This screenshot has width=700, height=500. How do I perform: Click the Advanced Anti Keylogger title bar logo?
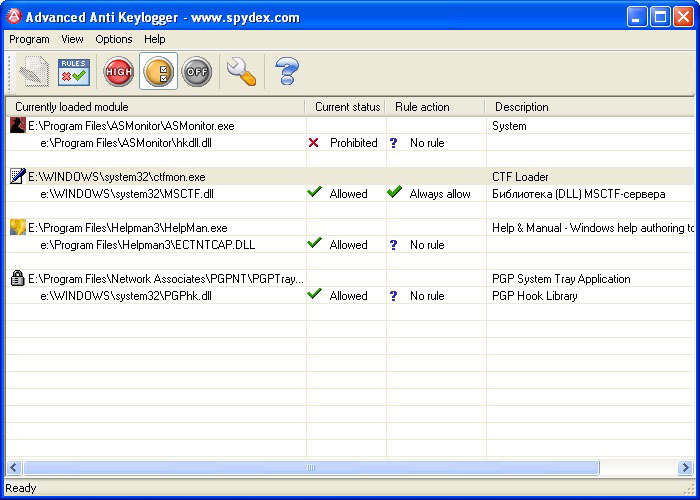pos(14,17)
